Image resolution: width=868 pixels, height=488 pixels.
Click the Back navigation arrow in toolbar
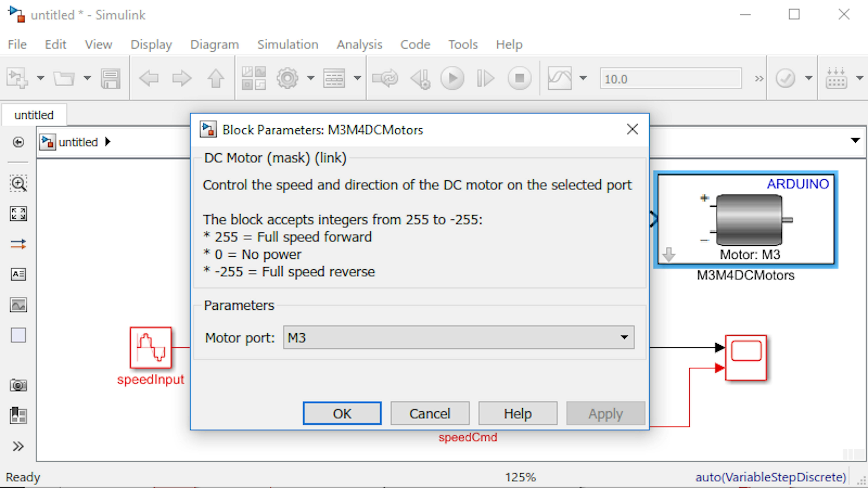(x=149, y=79)
